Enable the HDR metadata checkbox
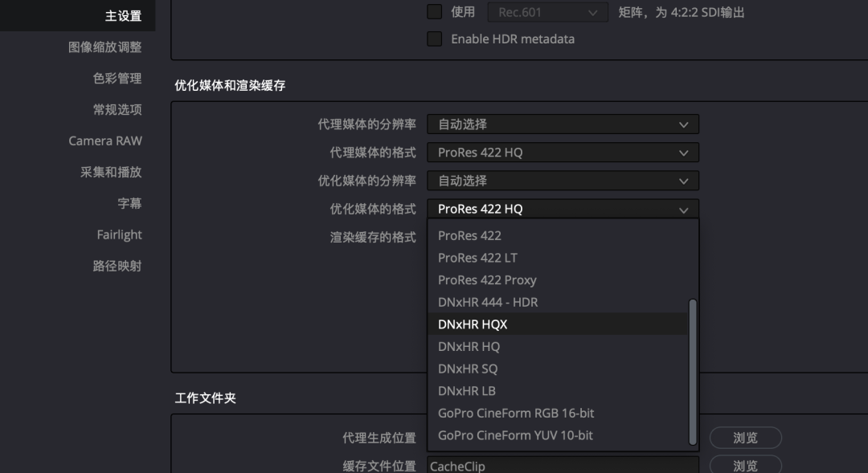 (435, 39)
